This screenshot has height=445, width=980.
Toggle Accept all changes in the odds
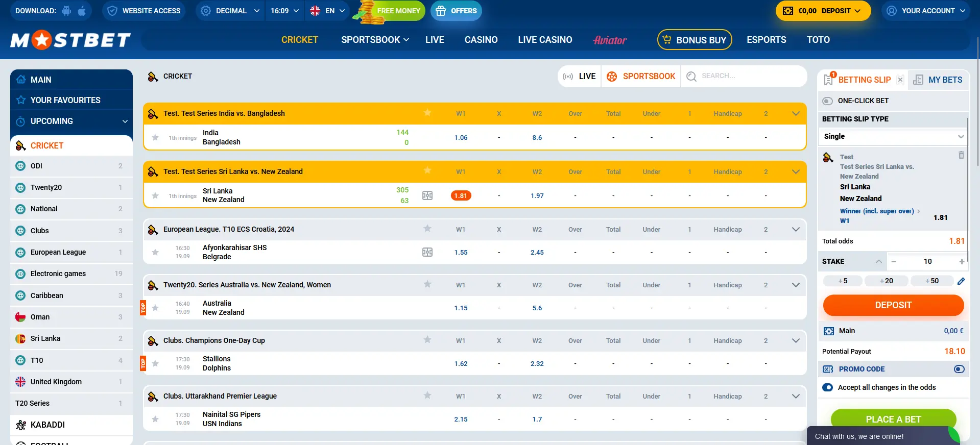coord(828,387)
